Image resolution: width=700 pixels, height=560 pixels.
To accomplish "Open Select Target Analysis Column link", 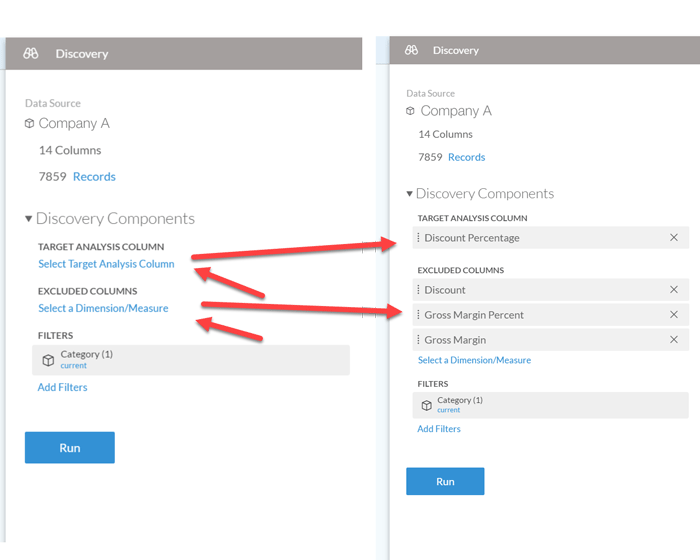I will 106,264.
